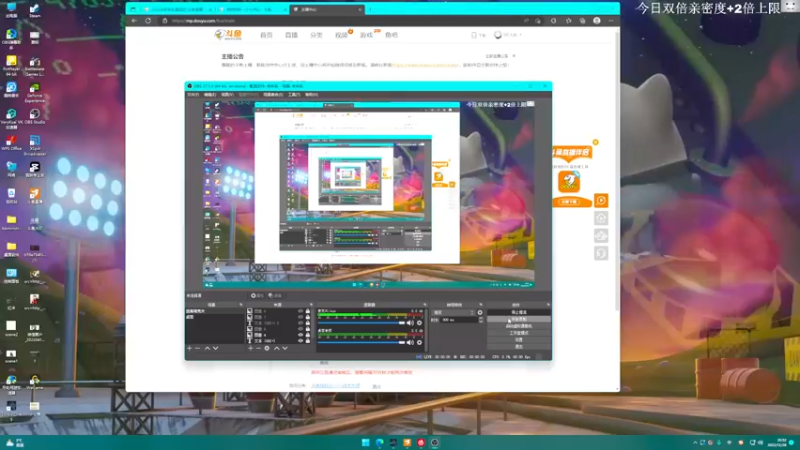Toggle 工作室模式 (Studio Mode) in Controls
Viewport: 800px width, 450px height.
518,333
